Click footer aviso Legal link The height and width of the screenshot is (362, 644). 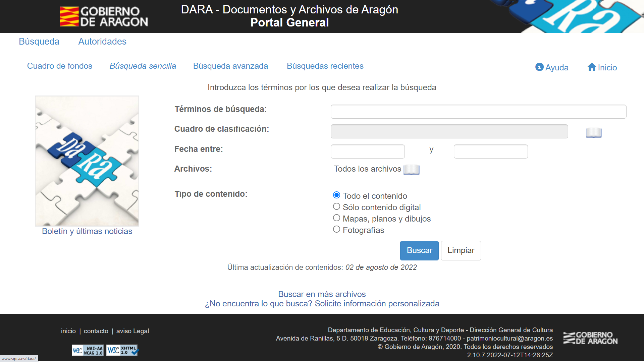pos(133,331)
